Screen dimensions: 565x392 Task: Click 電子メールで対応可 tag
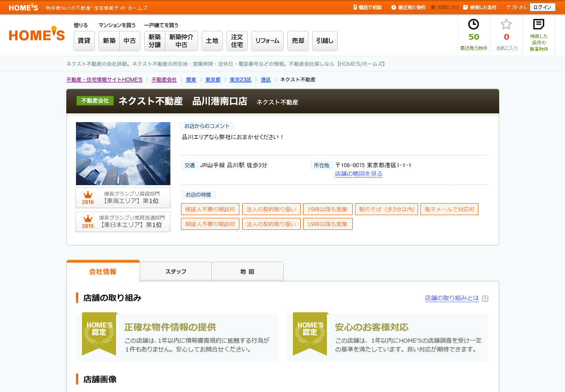tap(449, 209)
